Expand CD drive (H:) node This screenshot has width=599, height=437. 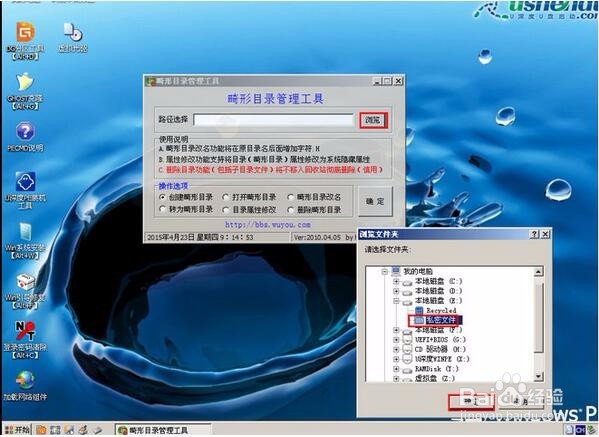(x=396, y=349)
